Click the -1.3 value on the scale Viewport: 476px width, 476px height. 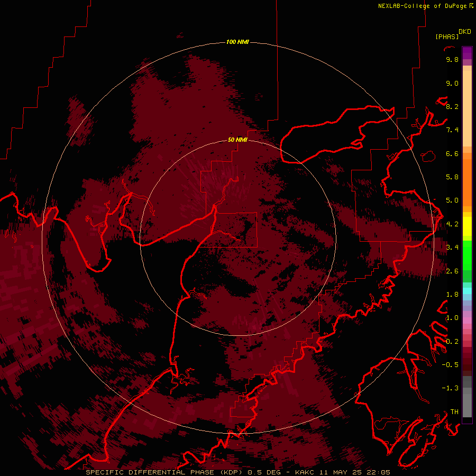coord(450,388)
